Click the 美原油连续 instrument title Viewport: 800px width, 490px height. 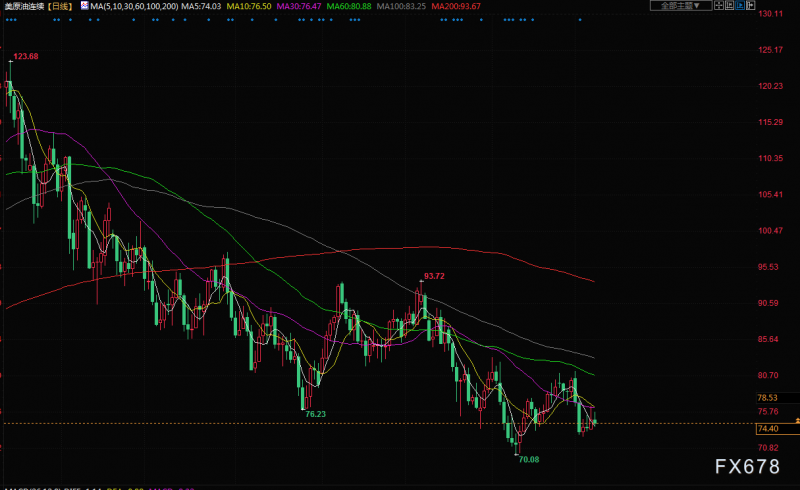[x=24, y=6]
